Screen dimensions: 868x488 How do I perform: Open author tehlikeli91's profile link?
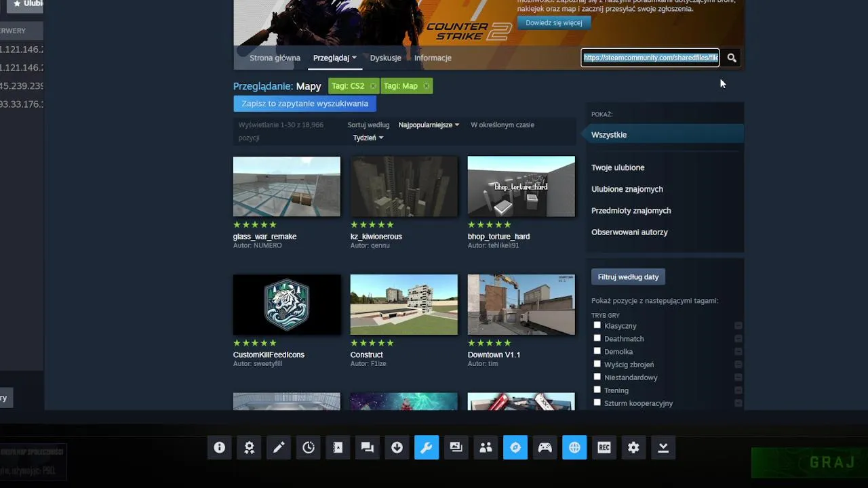pyautogui.click(x=503, y=245)
